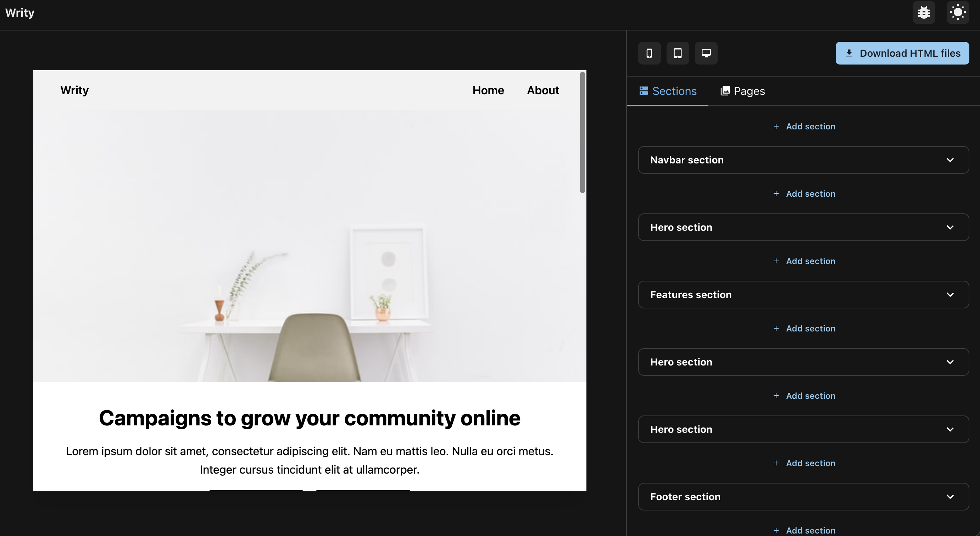The image size is (980, 536).
Task: Click the hero desk image in preview
Action: coord(310,246)
